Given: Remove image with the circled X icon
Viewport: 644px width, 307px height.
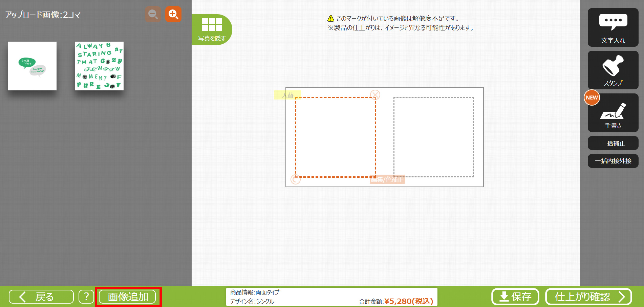Looking at the screenshot, I should (375, 94).
